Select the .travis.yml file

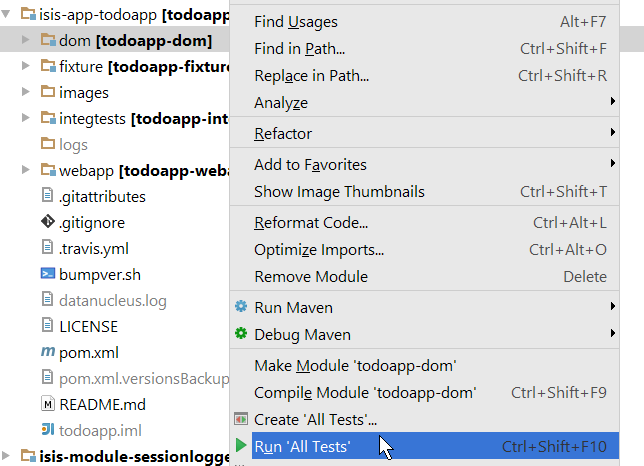click(x=93, y=248)
